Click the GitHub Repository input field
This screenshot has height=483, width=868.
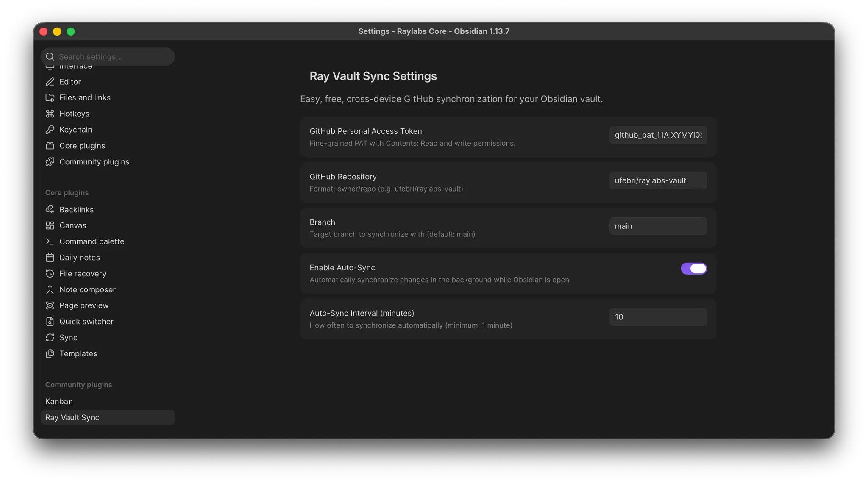658,180
